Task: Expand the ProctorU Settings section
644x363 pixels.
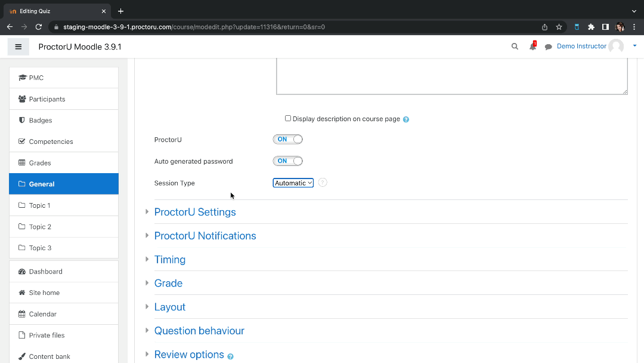Action: [x=195, y=212]
